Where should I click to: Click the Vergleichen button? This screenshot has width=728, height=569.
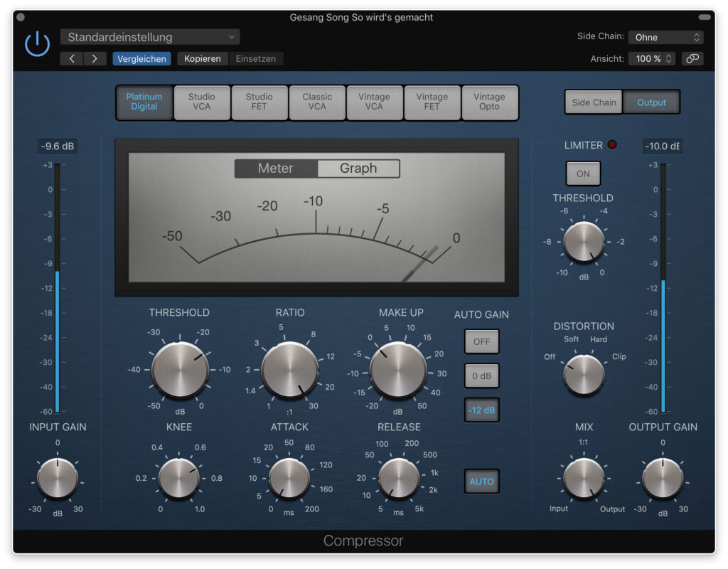coord(141,58)
